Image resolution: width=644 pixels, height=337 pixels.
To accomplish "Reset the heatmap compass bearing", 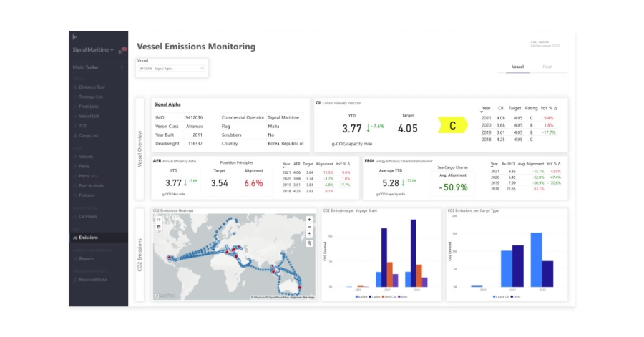I will [309, 233].
